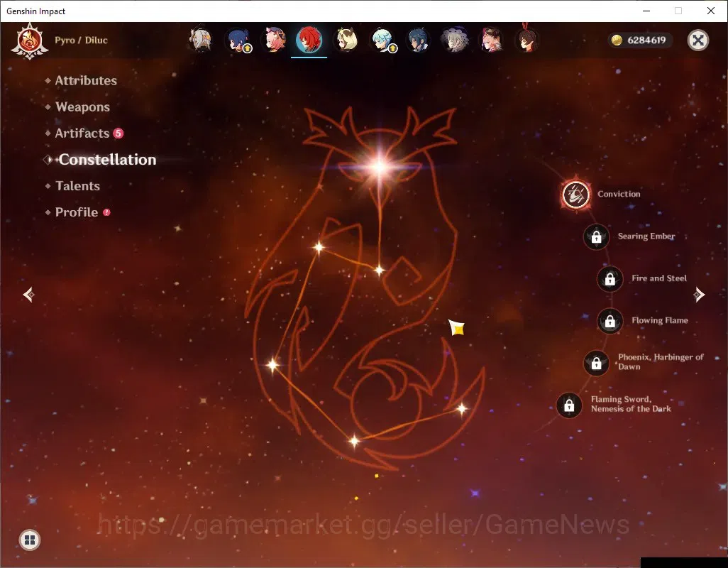Select the pink-haired character portrait
728x568 pixels.
coord(274,40)
